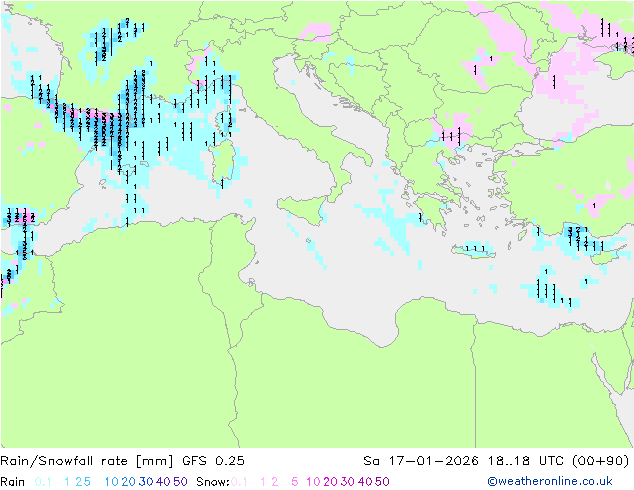
Task: Pick the 10 value in Rain legend
Action: (111, 482)
